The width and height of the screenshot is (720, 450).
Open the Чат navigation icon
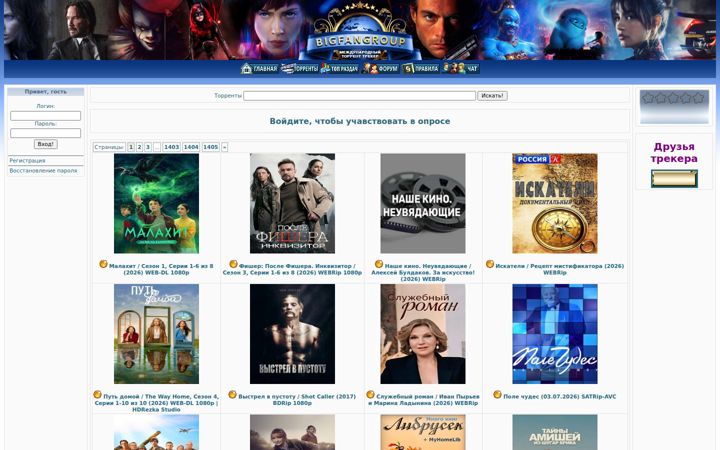[x=461, y=68]
